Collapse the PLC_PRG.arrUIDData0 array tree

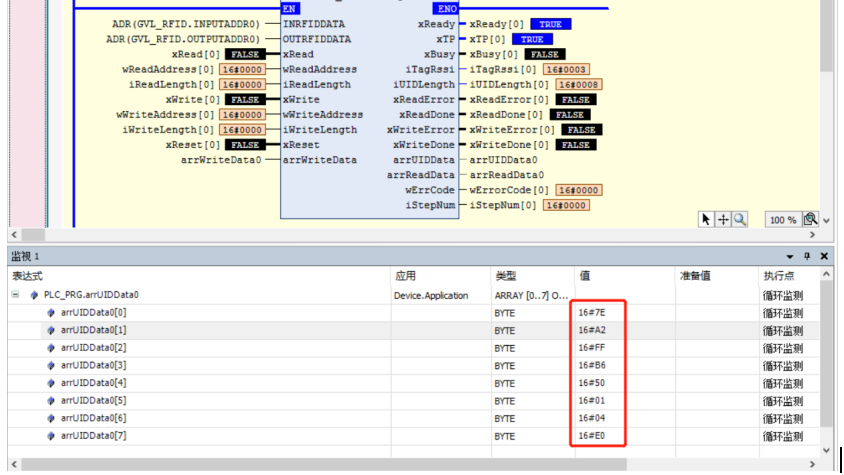click(16, 295)
